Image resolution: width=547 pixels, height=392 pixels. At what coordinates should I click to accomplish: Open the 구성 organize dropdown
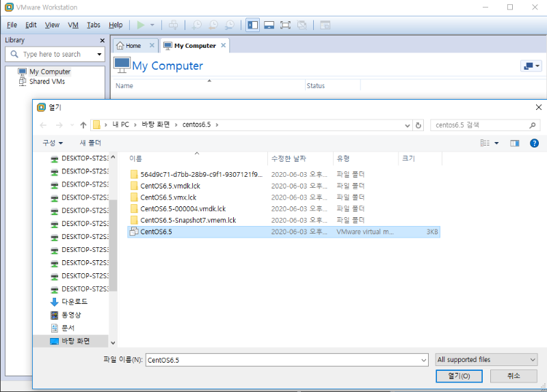(53, 143)
